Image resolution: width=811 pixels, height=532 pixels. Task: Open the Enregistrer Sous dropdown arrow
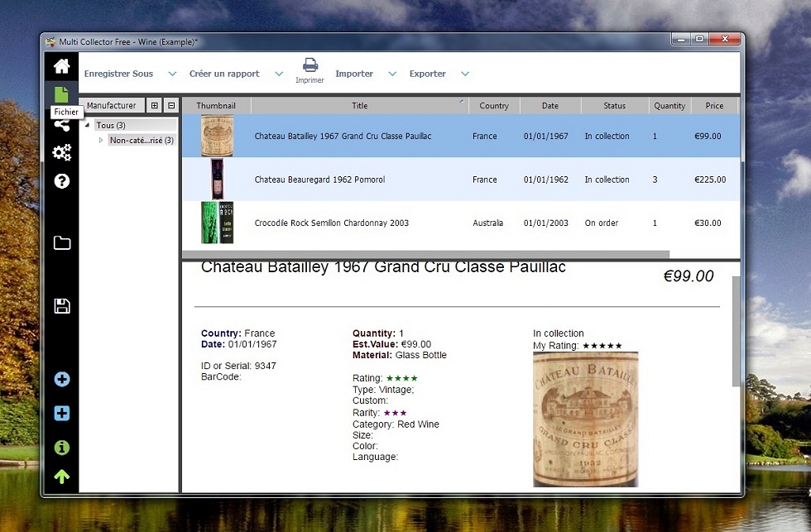tap(172, 74)
